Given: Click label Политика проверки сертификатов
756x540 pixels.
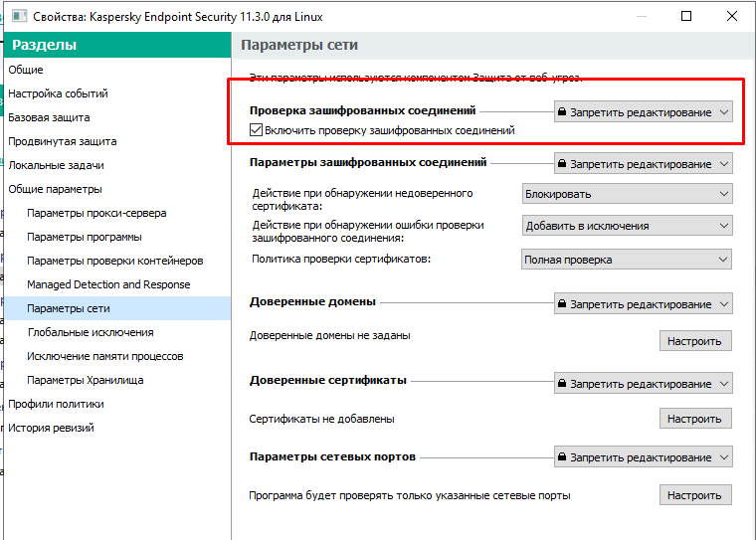Looking at the screenshot, I should pyautogui.click(x=341, y=259).
